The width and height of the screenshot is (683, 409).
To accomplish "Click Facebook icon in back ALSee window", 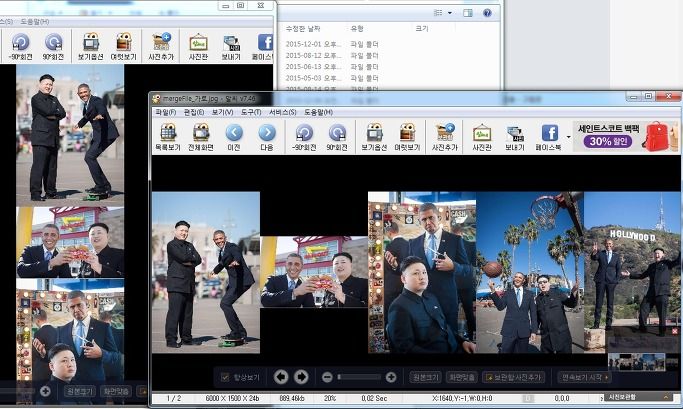I will click(x=263, y=47).
